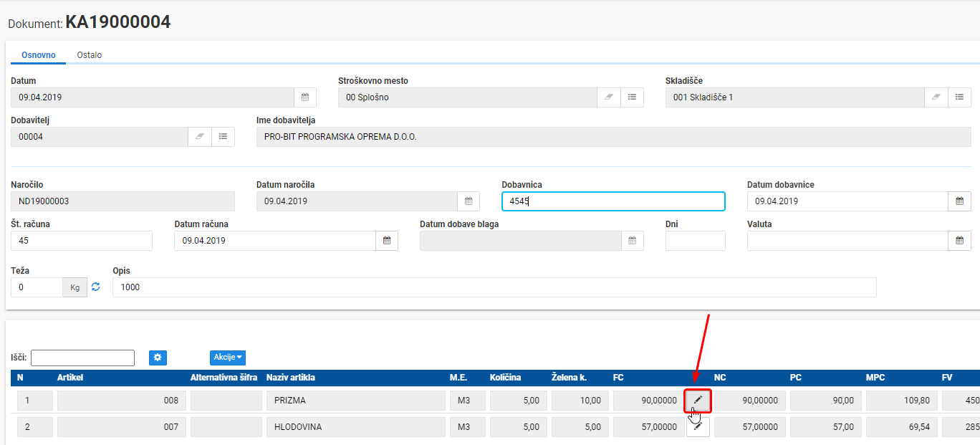
Task: Click the Naročilo field ND19000003
Action: pyautogui.click(x=123, y=201)
